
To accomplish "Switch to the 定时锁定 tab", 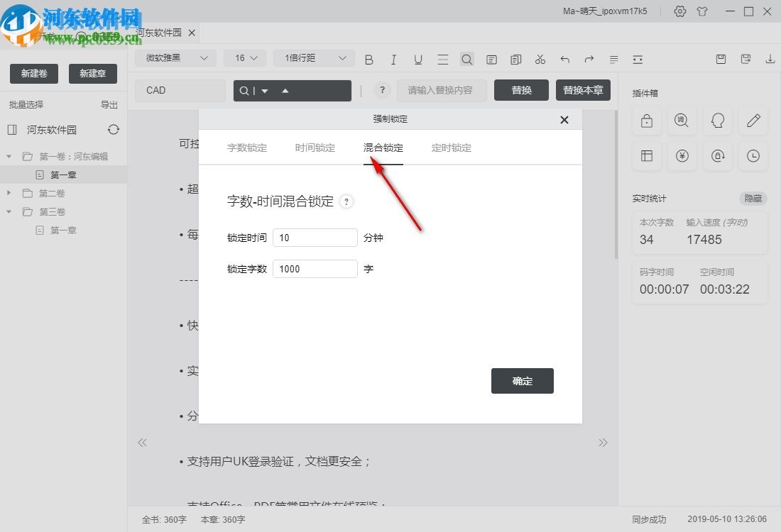I will pyautogui.click(x=451, y=148).
